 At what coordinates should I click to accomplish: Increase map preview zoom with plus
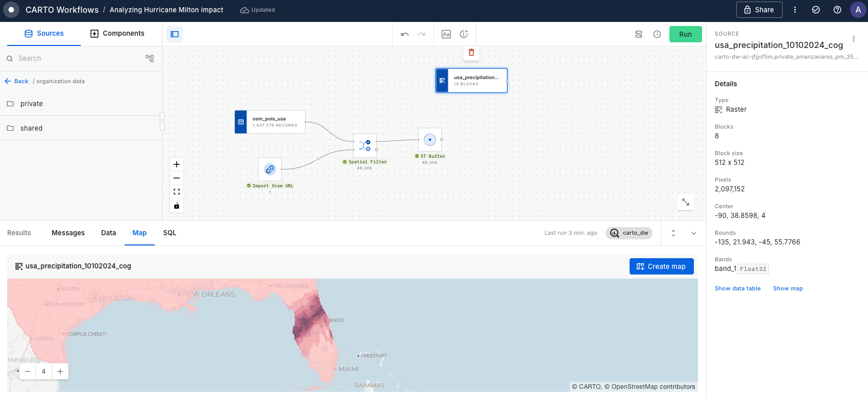pos(60,371)
